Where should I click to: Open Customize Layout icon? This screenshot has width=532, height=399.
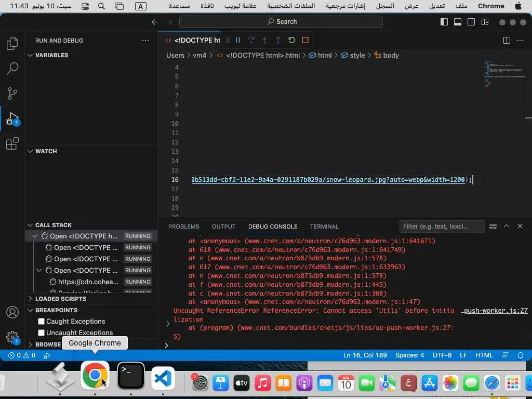tap(485, 22)
